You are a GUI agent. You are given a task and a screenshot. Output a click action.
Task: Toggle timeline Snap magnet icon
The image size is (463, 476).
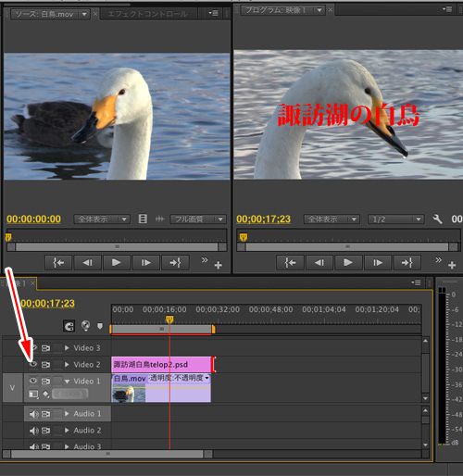69,326
